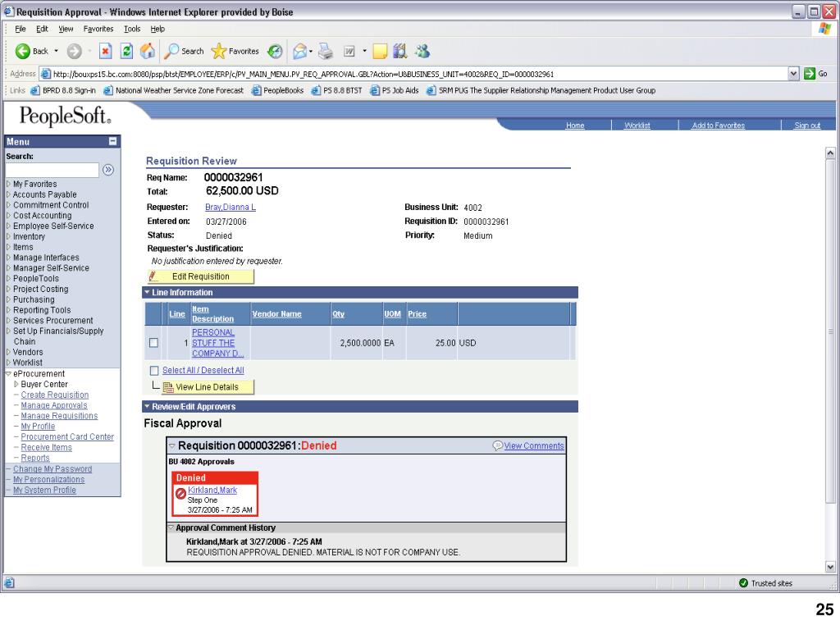This screenshot has width=840, height=630.
Task: Expand the Buyer Center folder
Action: 16,384
